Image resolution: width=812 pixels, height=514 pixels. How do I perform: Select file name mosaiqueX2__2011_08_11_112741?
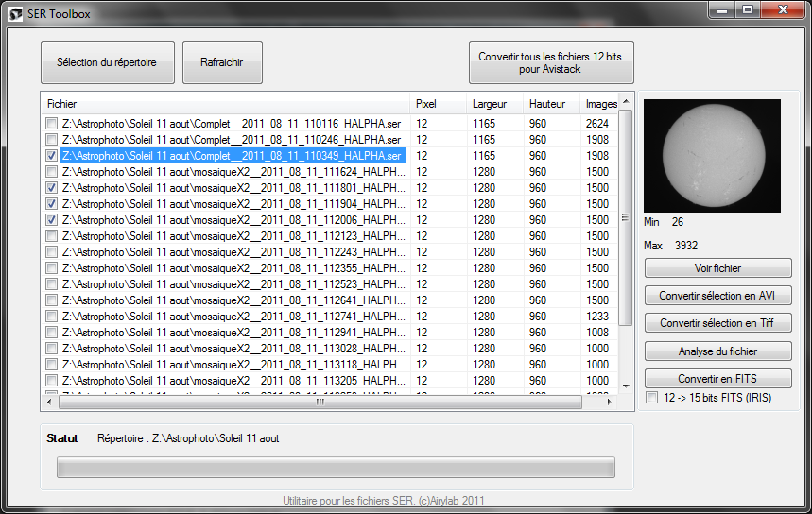click(233, 316)
